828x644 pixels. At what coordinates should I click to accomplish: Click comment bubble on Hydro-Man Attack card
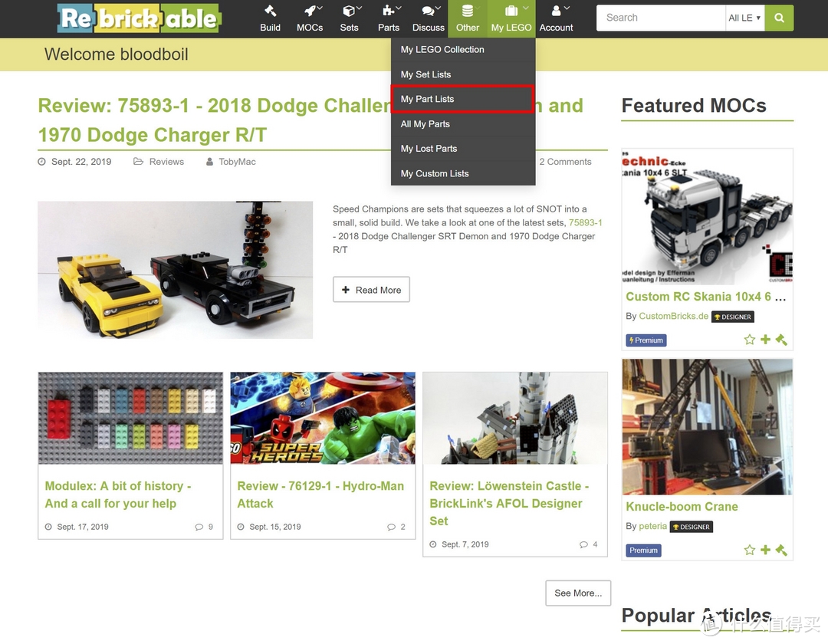point(391,527)
